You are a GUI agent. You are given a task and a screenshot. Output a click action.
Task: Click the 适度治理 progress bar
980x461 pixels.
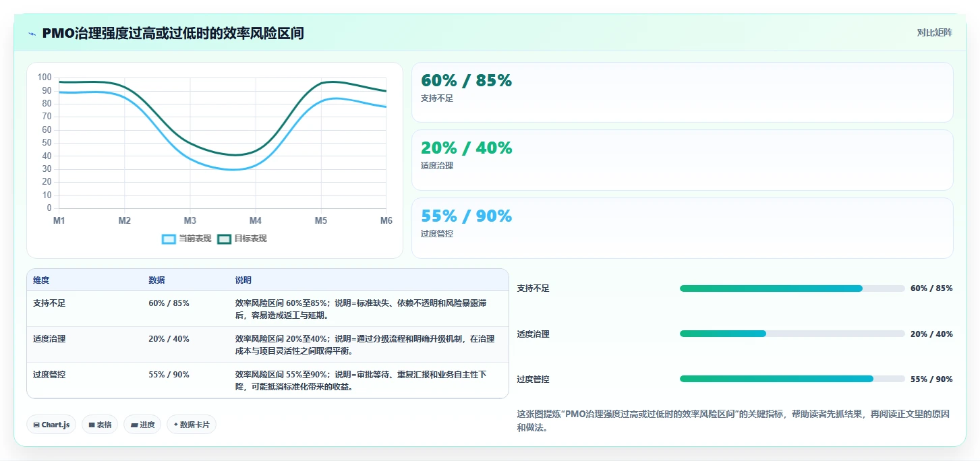(792, 334)
